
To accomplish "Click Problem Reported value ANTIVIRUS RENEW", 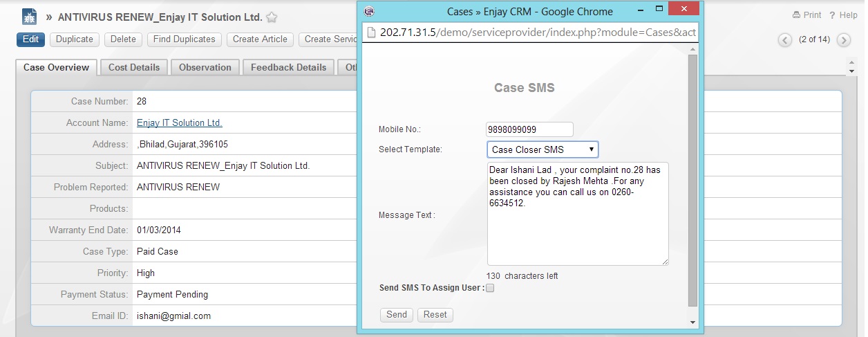I will click(178, 188).
